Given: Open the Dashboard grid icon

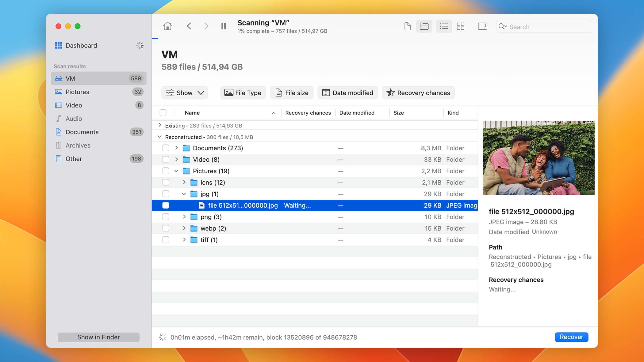Looking at the screenshot, I should click(58, 45).
